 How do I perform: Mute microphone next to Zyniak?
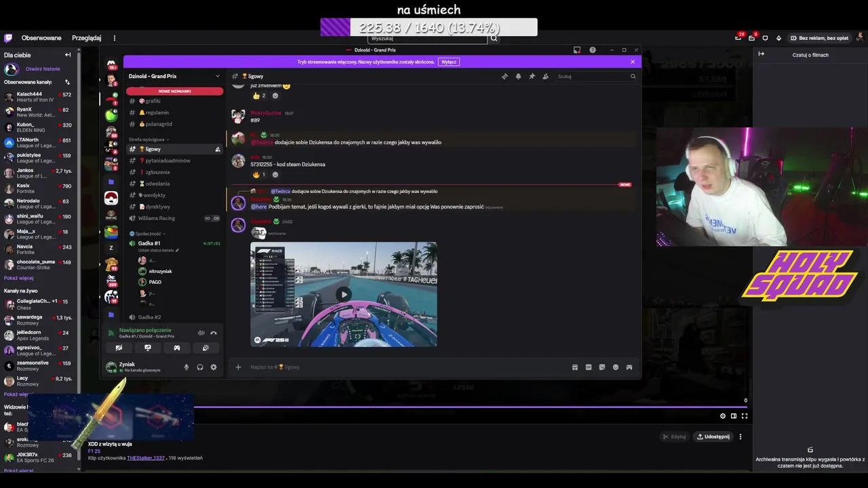186,367
